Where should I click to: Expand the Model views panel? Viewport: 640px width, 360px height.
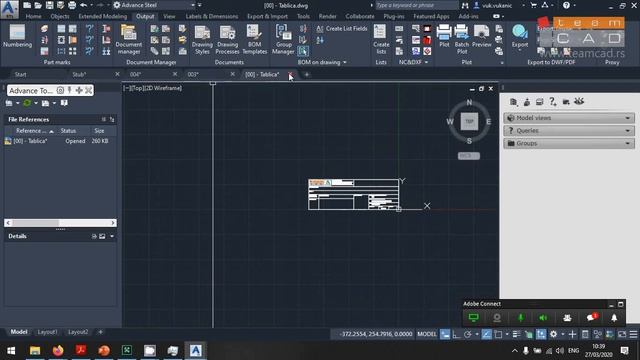pos(569,118)
